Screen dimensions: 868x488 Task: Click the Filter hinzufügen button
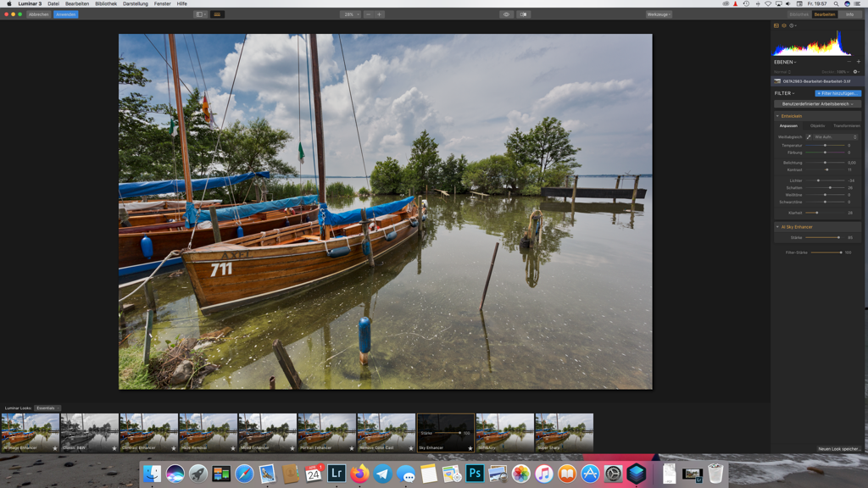click(x=837, y=93)
